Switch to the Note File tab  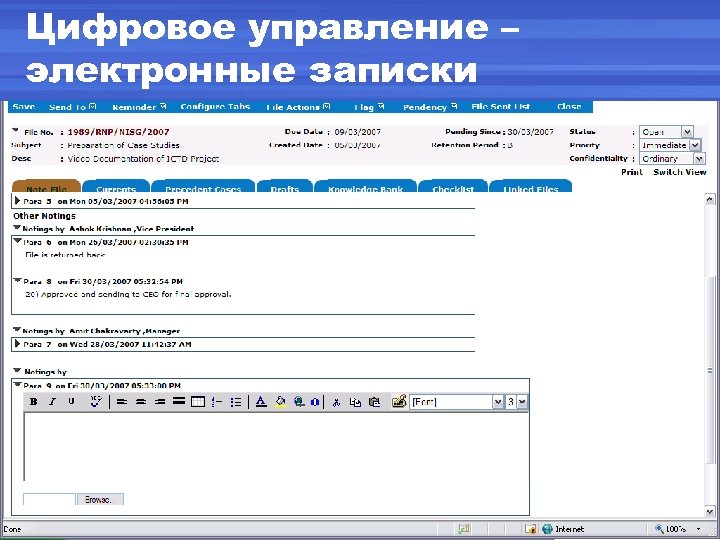[x=46, y=186]
